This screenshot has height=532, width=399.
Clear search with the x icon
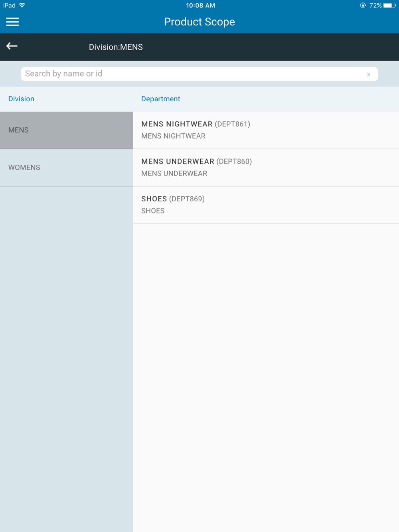coord(369,74)
